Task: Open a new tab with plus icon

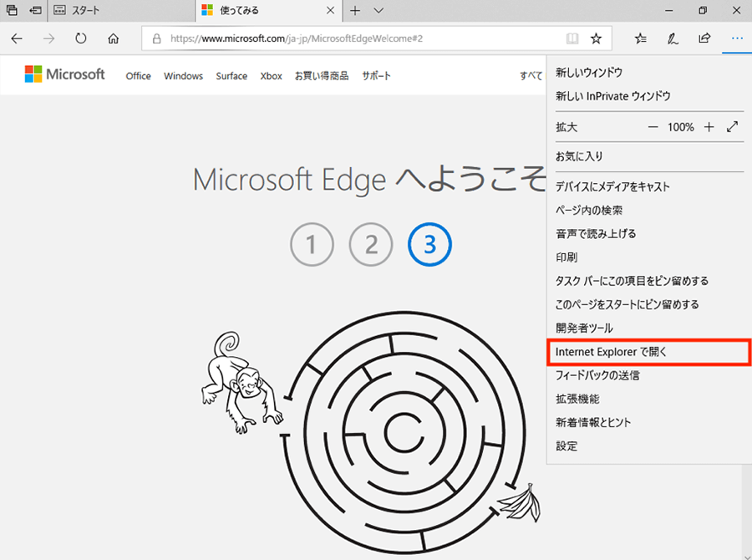Action: click(355, 11)
